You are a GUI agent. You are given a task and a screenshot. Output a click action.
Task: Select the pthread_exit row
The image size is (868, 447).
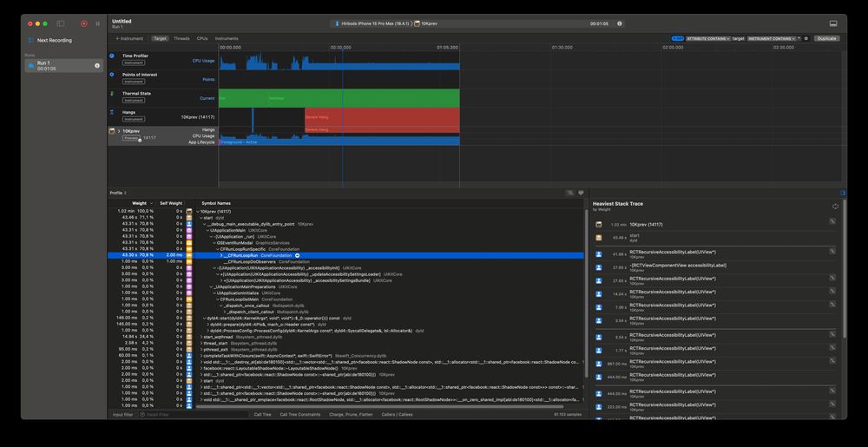click(345, 349)
